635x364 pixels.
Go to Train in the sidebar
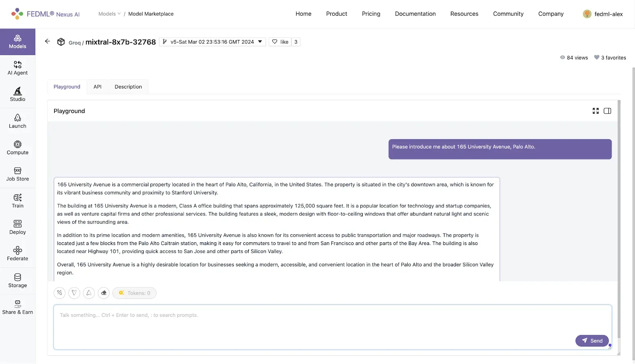(x=17, y=201)
